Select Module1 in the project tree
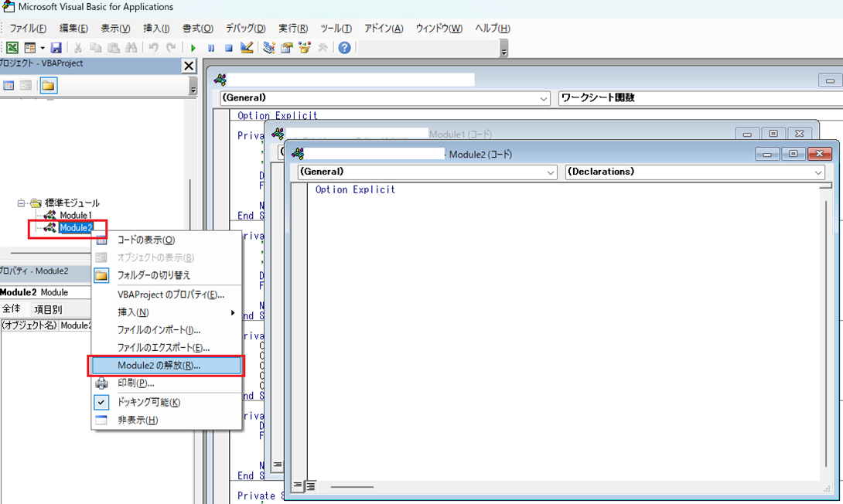The height and width of the screenshot is (504, 843). coord(75,215)
